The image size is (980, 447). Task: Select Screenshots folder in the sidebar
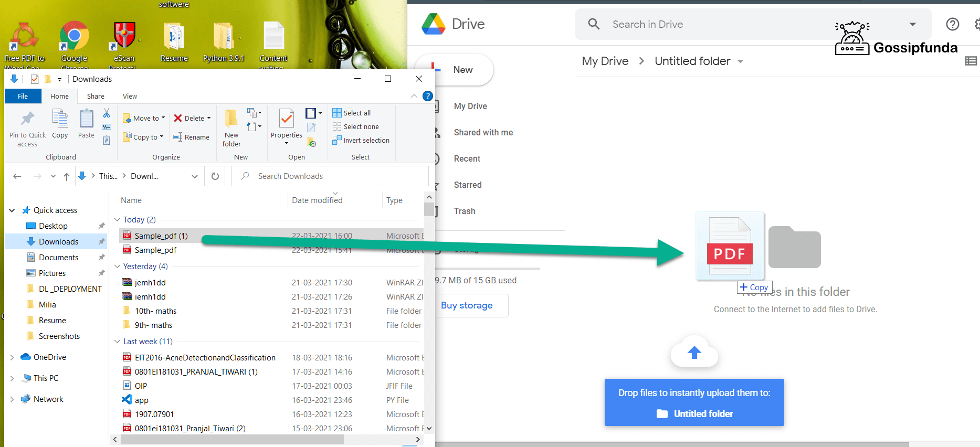coord(59,336)
